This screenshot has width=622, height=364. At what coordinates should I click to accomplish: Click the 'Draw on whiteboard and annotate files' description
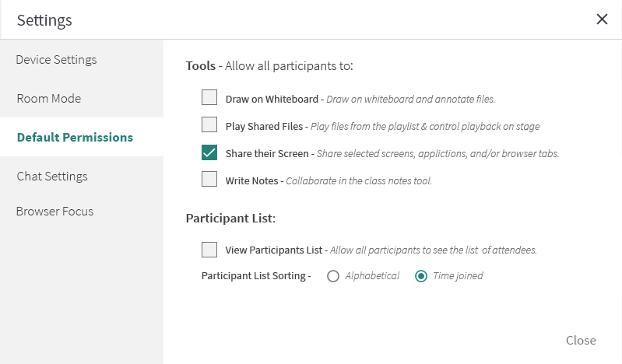410,100
